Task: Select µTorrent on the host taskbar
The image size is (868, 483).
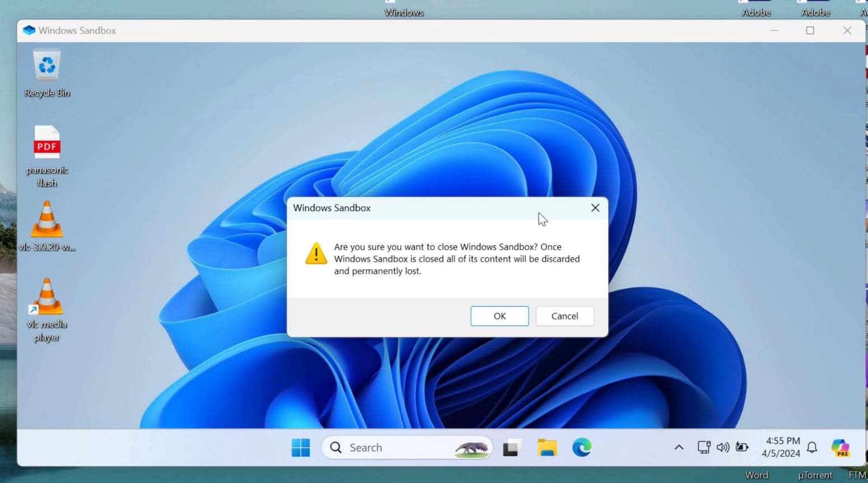Action: point(815,475)
